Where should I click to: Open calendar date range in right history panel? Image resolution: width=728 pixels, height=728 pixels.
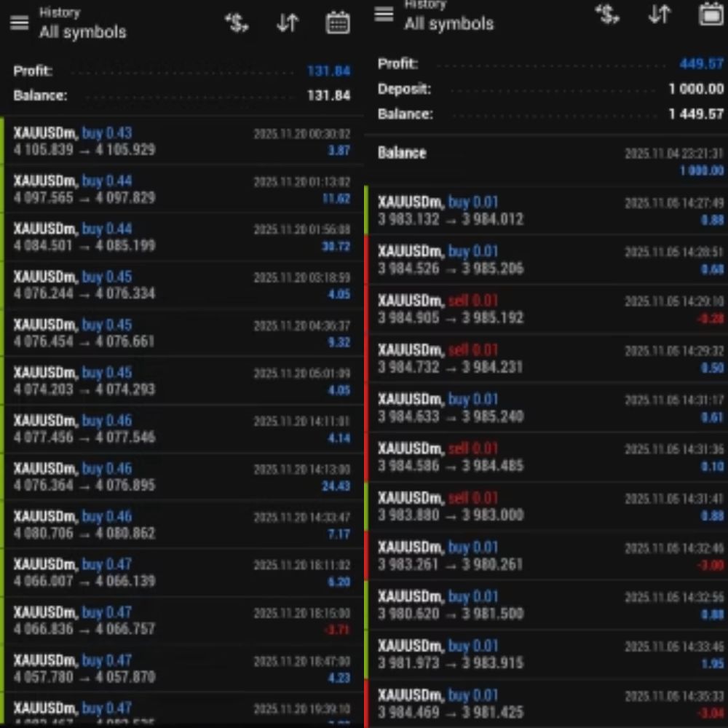(711, 15)
